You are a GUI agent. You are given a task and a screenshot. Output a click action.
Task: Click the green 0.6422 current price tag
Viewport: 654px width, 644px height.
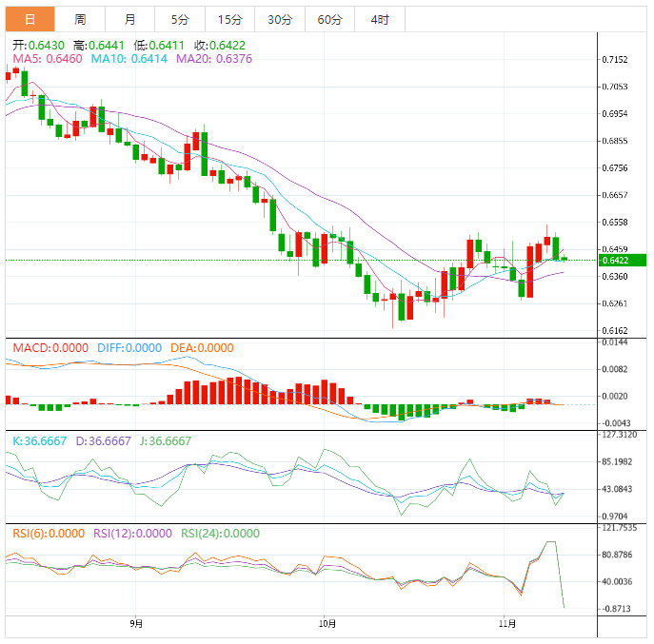click(x=621, y=260)
